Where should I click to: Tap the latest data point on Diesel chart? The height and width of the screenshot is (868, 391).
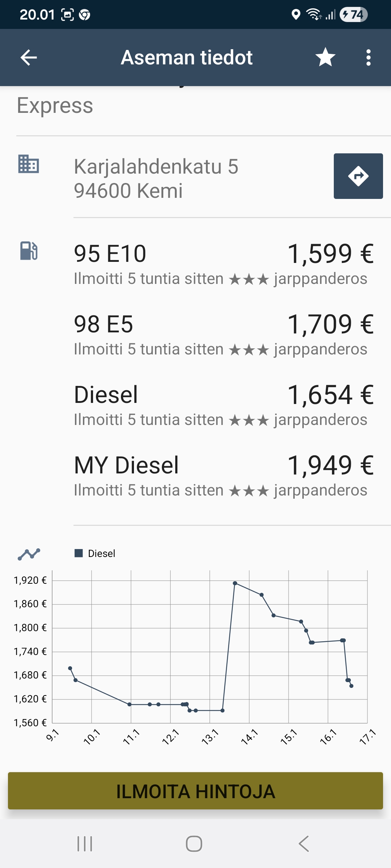(351, 686)
